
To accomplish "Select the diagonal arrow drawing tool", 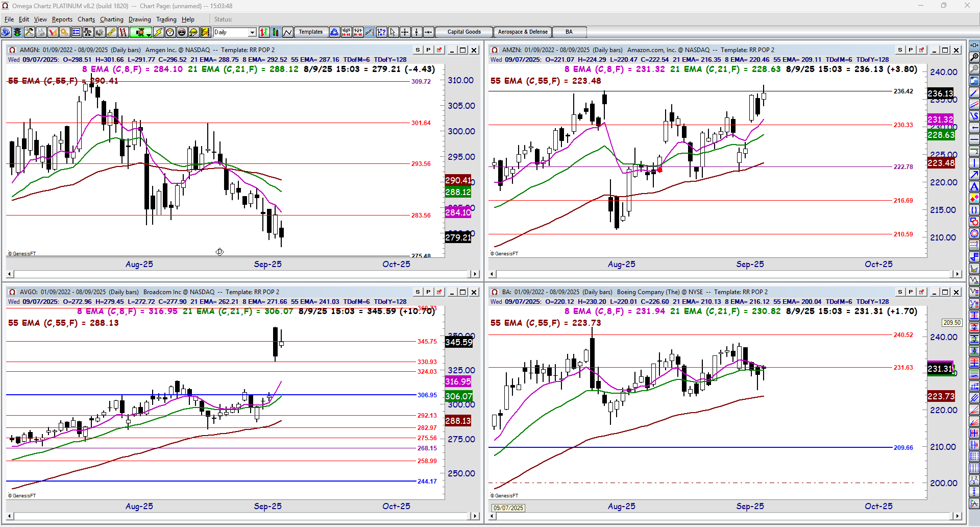I will (974, 175).
